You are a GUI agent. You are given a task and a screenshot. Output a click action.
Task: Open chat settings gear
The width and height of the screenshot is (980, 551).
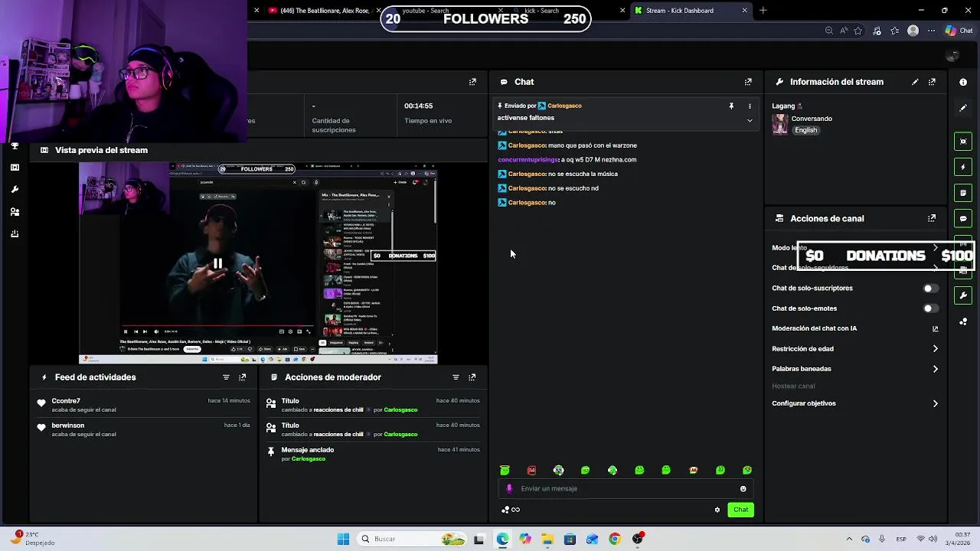tap(717, 510)
